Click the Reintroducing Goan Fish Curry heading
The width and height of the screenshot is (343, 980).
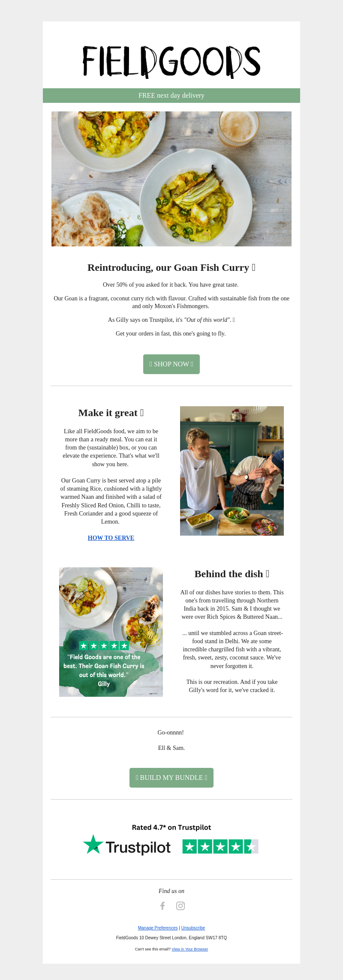pyautogui.click(x=171, y=268)
